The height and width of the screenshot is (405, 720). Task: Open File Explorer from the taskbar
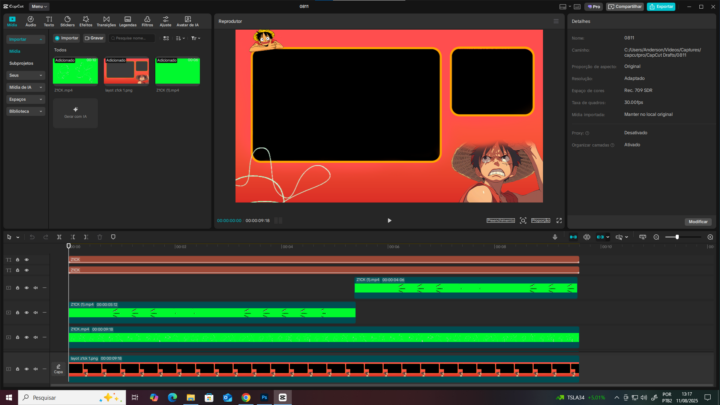pos(191,398)
